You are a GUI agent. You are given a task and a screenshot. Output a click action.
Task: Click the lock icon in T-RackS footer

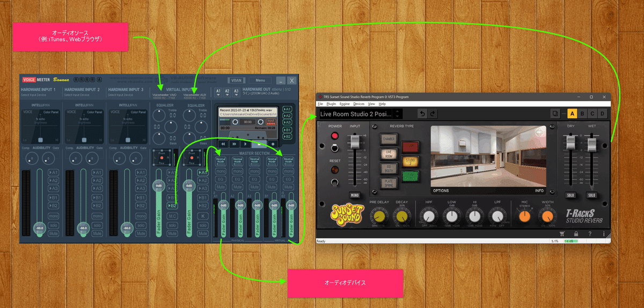pyautogui.click(x=575, y=234)
